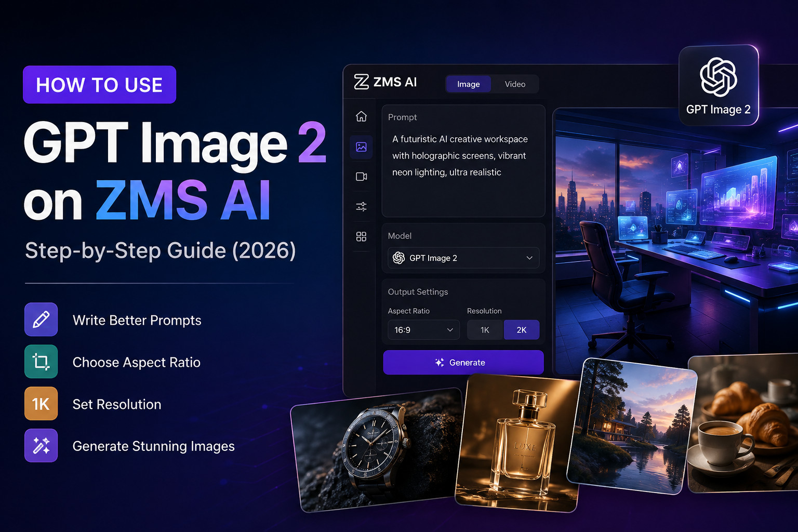798x532 pixels.
Task: Click the pencil Write Better Prompts icon
Action: pyautogui.click(x=41, y=320)
